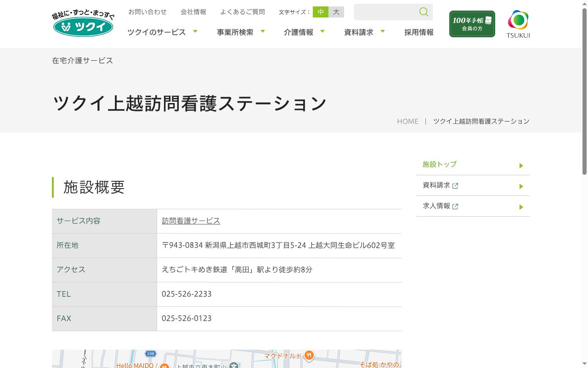Image resolution: width=588 pixels, height=368 pixels.
Task: Set font size to 中
Action: 321,12
